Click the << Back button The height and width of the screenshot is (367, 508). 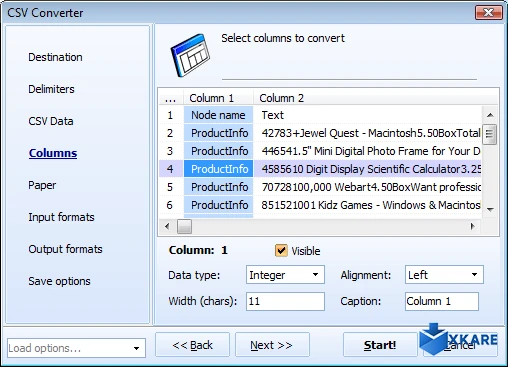(192, 345)
